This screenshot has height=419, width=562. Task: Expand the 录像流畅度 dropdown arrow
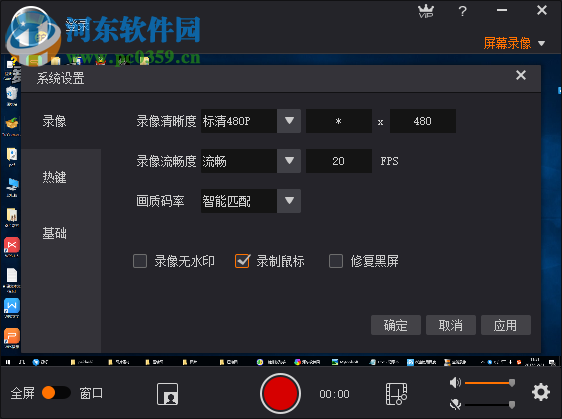click(289, 161)
